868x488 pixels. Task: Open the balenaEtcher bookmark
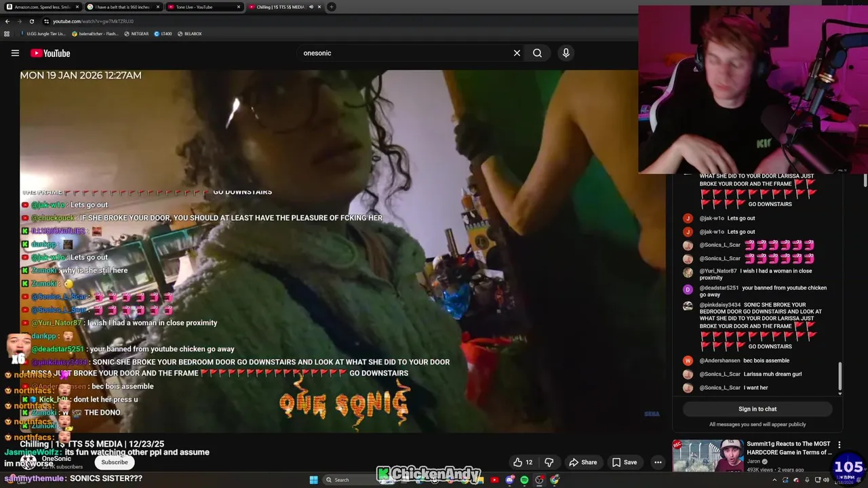coord(95,33)
